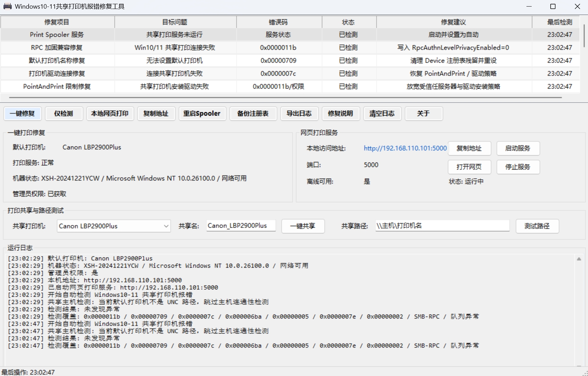Click the log panel scroll-up arrow
This screenshot has width=588, height=376.
pyautogui.click(x=579, y=259)
